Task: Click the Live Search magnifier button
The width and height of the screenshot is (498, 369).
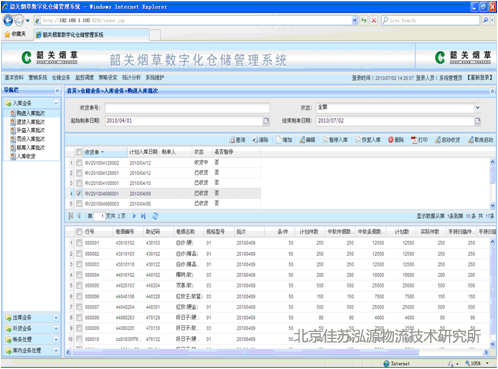Action: (x=485, y=21)
